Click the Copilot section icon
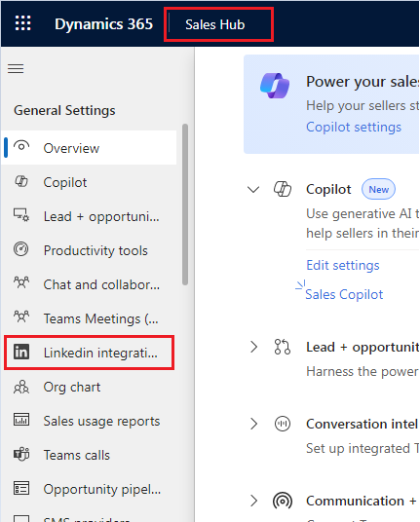This screenshot has height=522, width=420. click(283, 189)
